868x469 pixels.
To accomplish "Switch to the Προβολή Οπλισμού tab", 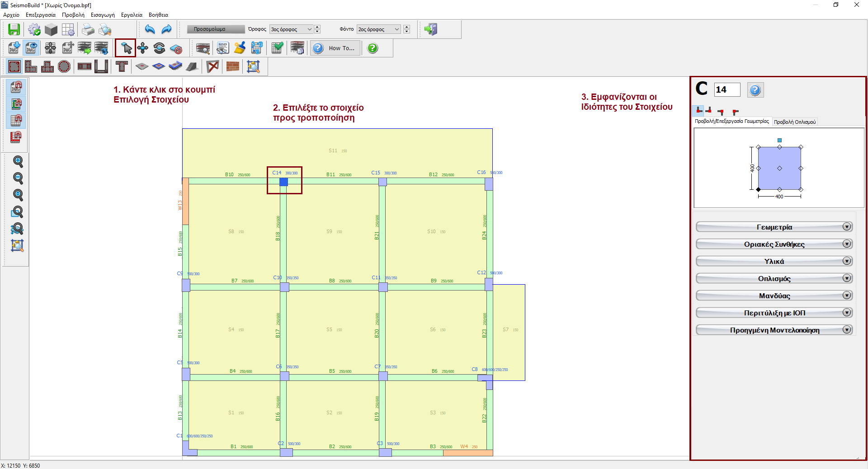I will coord(794,122).
